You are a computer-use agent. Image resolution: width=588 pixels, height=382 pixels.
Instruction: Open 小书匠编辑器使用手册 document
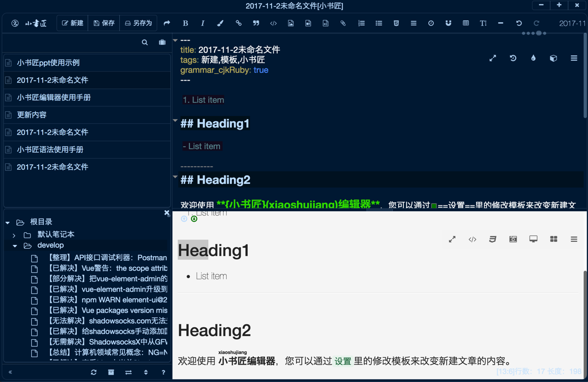87,97
